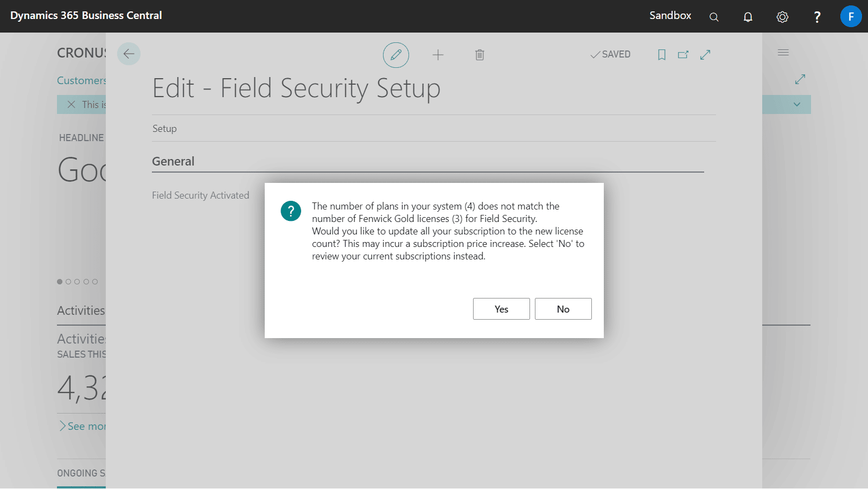Open the user account avatar F
Viewport: 868px width, 489px height.
[x=851, y=16]
